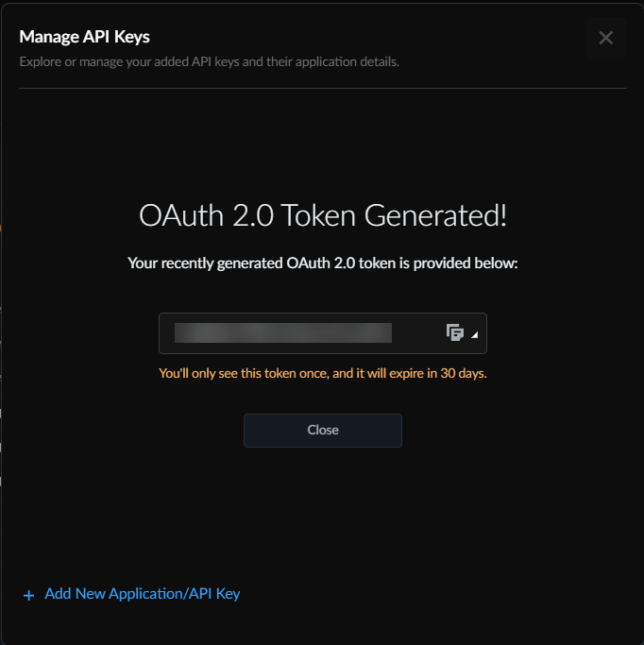Screen dimensions: 644x645
Task: Click the Manage API Keys title
Action: point(85,37)
